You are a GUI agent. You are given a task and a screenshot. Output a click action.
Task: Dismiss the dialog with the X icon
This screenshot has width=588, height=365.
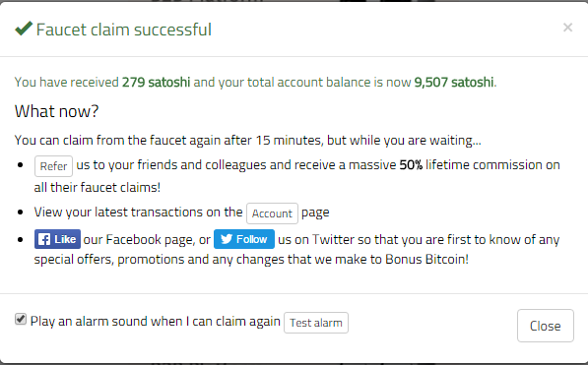(567, 28)
